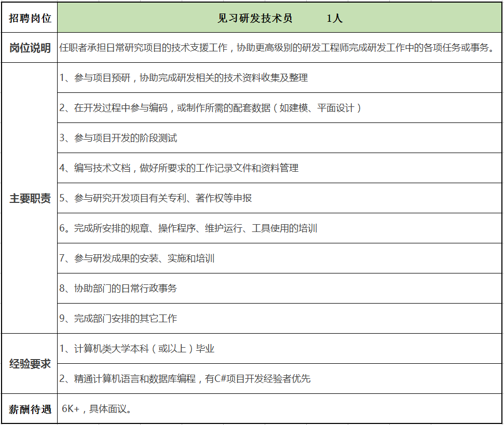The image size is (504, 425).
Task: Click the green 见习研发技术员 1人 title cell
Action: pos(279,18)
